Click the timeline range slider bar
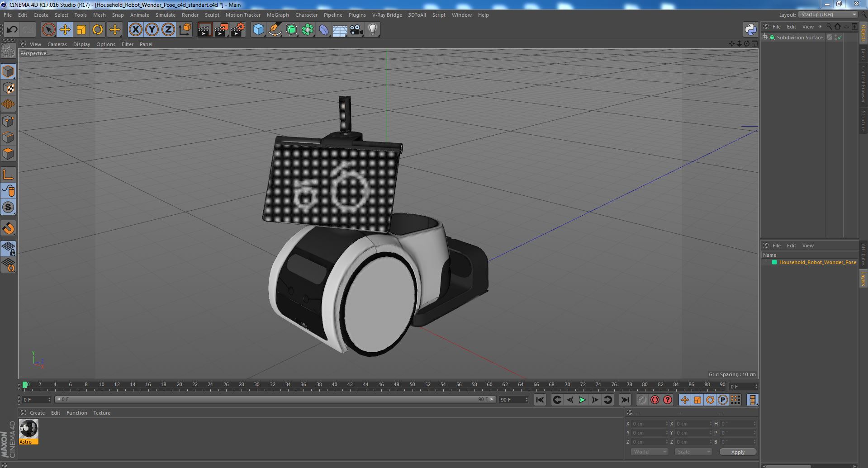 (x=275, y=400)
